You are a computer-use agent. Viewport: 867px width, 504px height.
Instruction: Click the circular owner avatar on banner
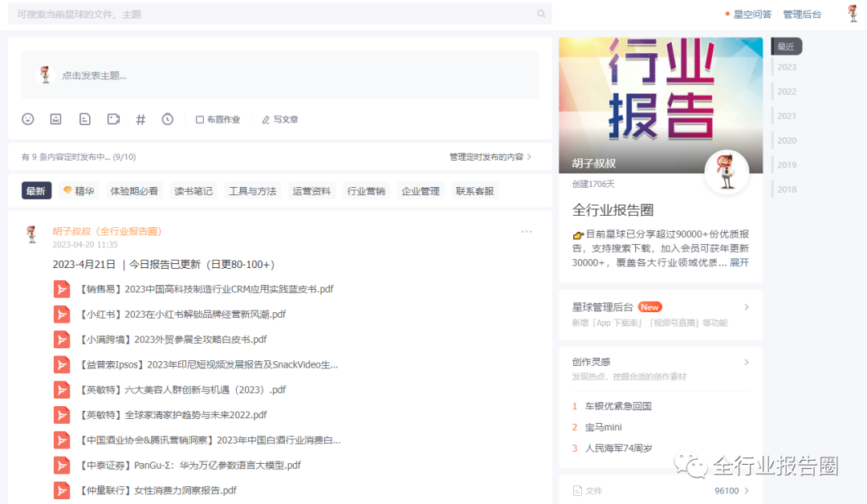pyautogui.click(x=727, y=172)
